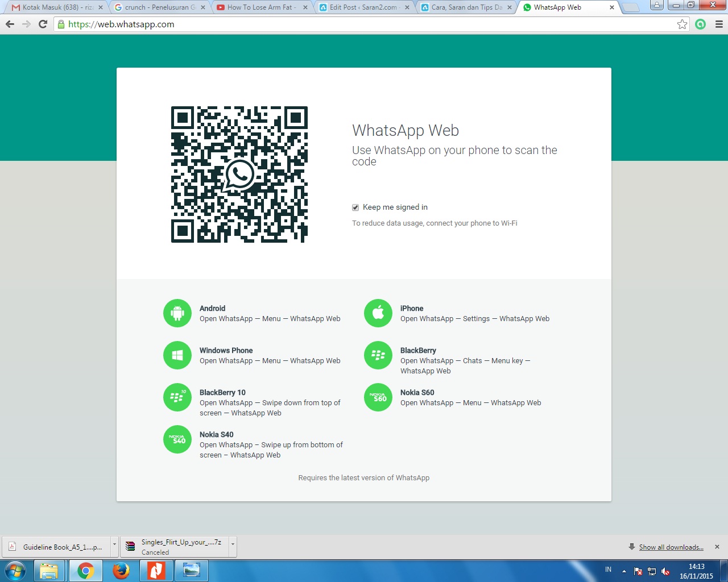This screenshot has width=728, height=582.
Task: Click the Nokia S60 instructions text
Action: (x=471, y=403)
